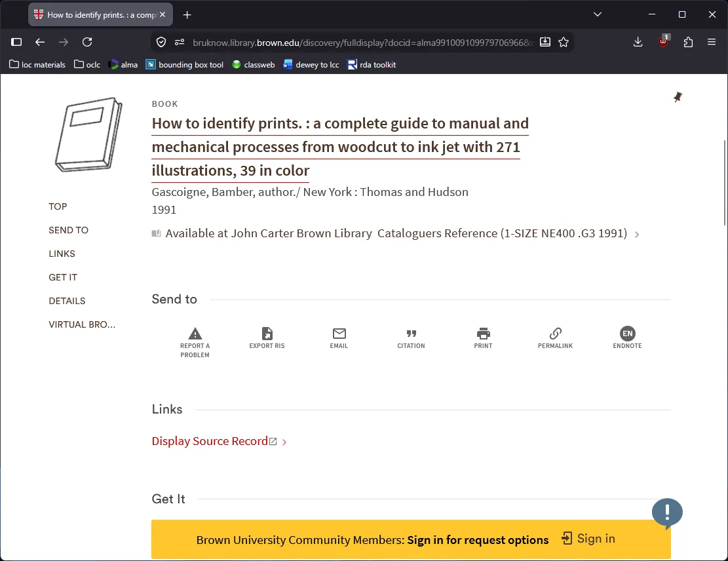This screenshot has width=728, height=561.
Task: Jump to DETAILS section
Action: (67, 301)
